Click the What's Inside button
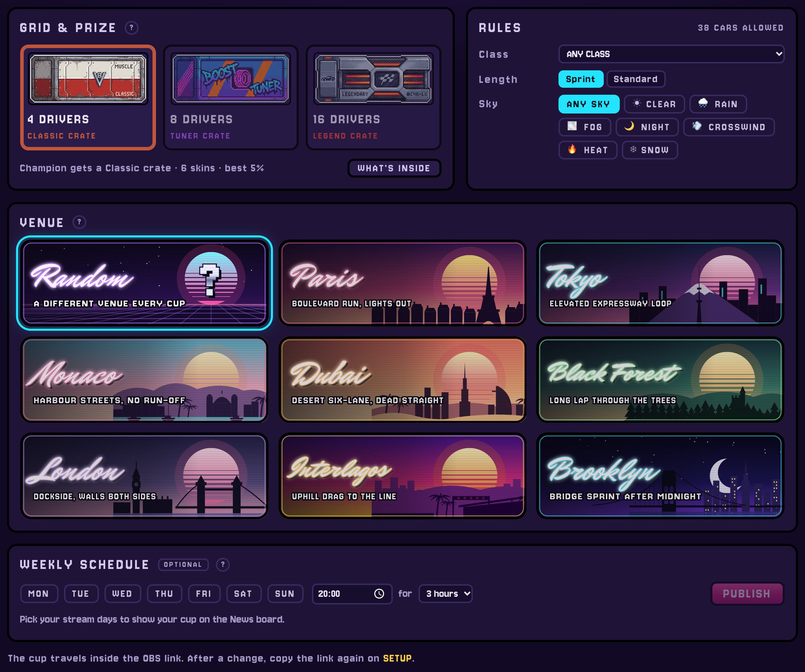Viewport: 805px width, 672px height. point(394,168)
